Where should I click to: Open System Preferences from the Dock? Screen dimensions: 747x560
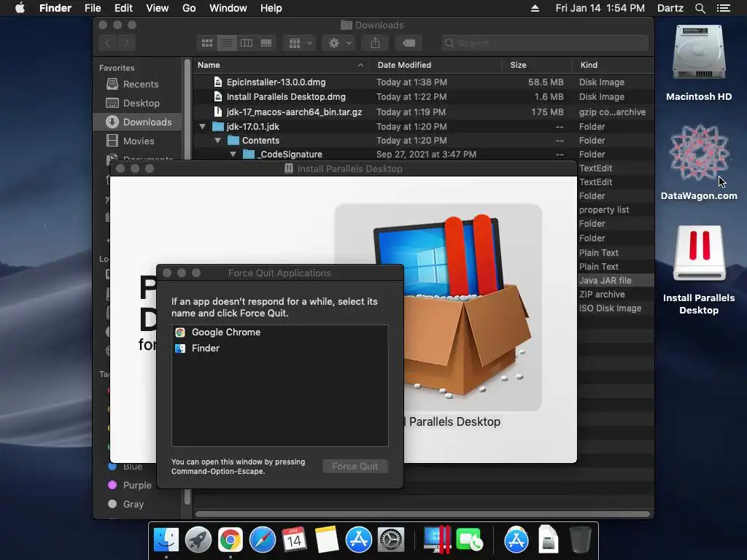tap(391, 540)
